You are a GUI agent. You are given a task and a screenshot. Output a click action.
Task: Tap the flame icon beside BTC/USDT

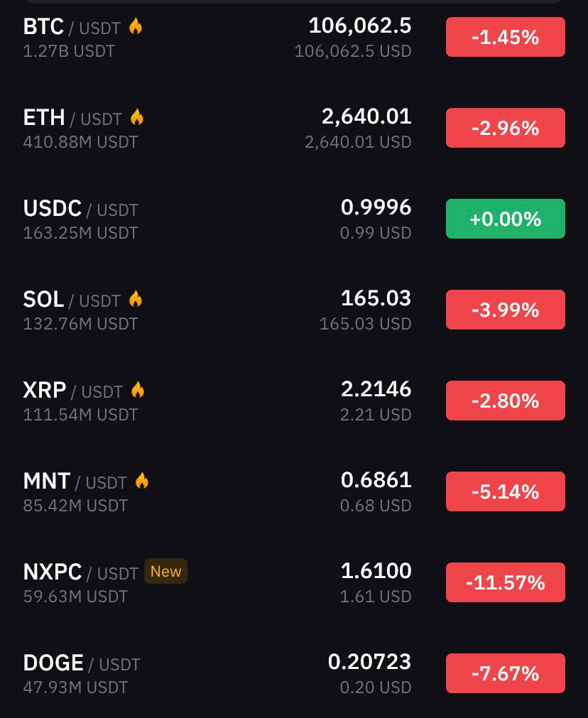pyautogui.click(x=136, y=26)
